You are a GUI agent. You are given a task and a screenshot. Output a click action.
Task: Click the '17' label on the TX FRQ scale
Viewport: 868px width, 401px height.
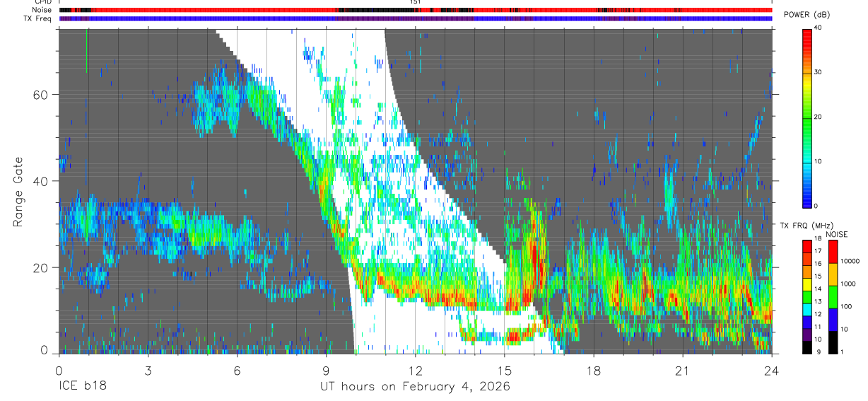(818, 252)
